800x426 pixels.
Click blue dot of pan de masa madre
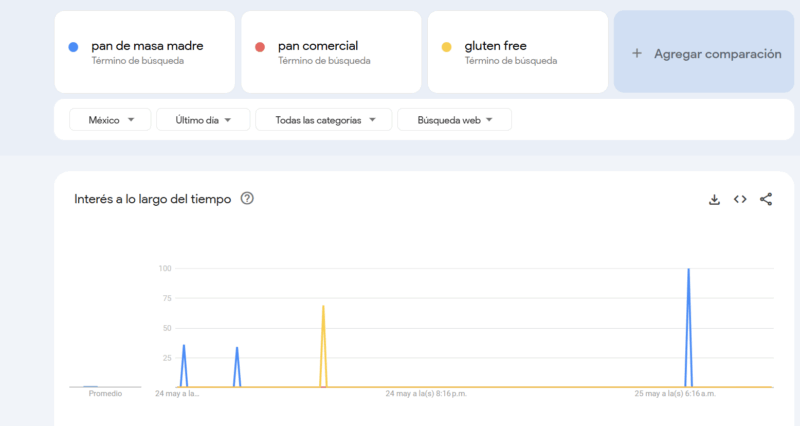coord(73,47)
